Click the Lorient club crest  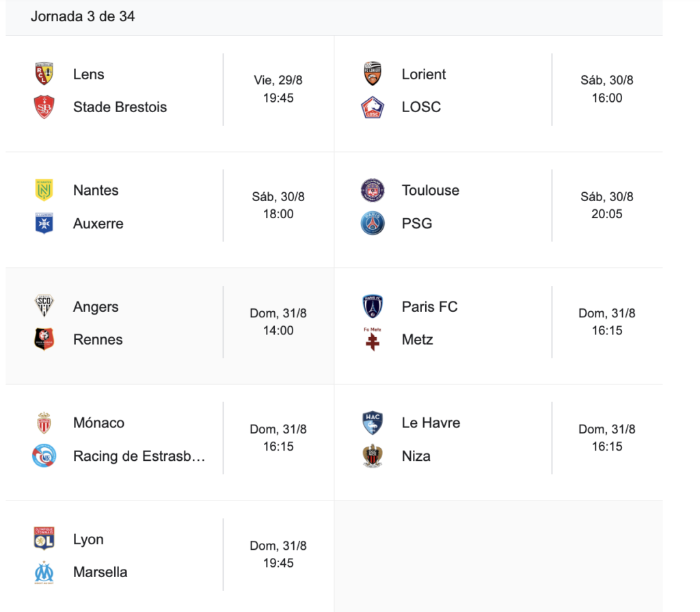click(x=373, y=74)
